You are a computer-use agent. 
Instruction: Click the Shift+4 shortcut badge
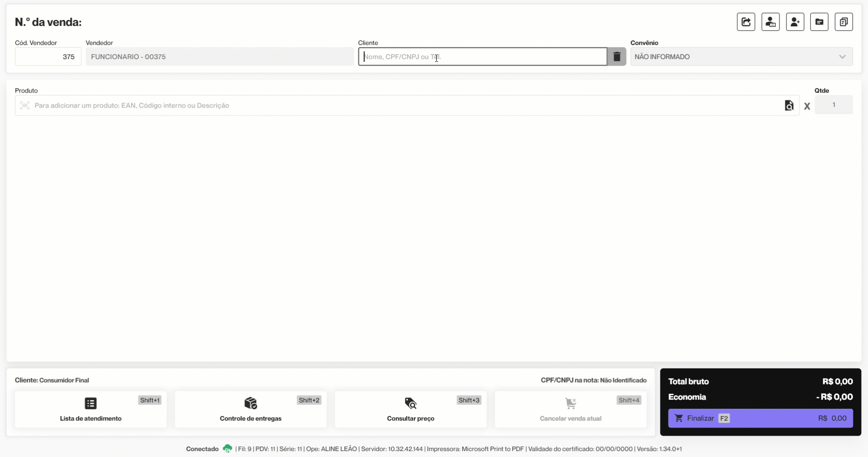pyautogui.click(x=629, y=400)
